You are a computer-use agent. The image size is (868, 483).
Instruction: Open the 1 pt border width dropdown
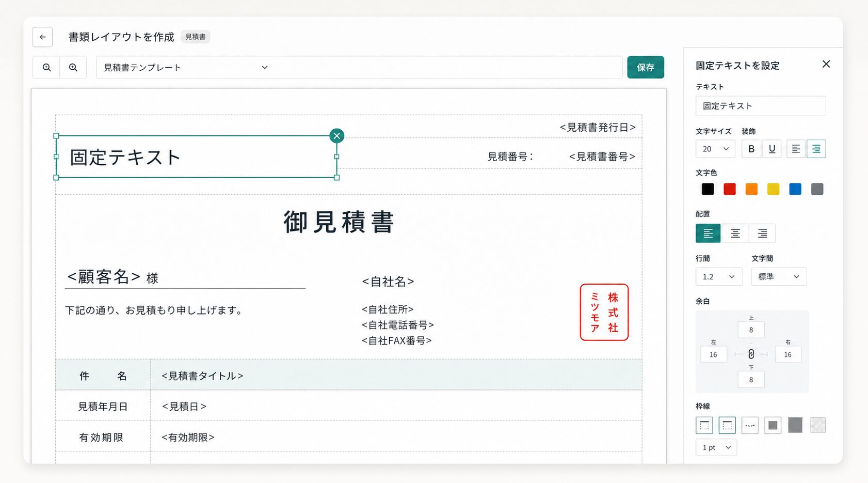tap(716, 447)
